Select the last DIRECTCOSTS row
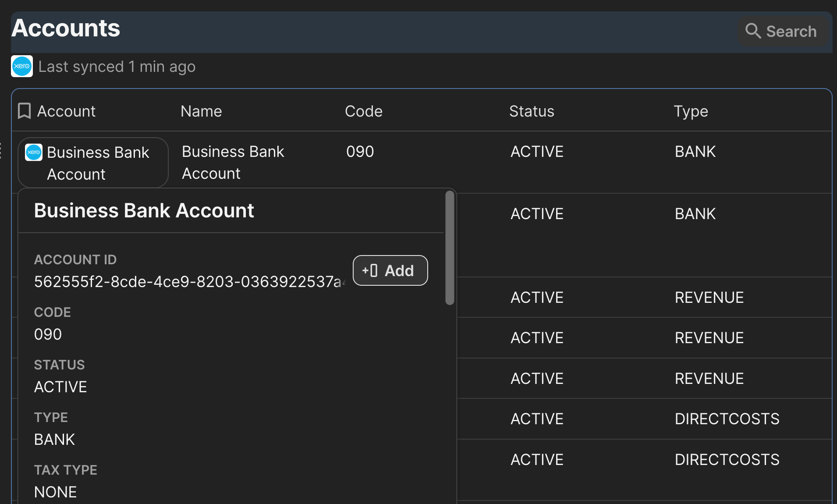Screen dimensions: 837x504 click(727, 460)
